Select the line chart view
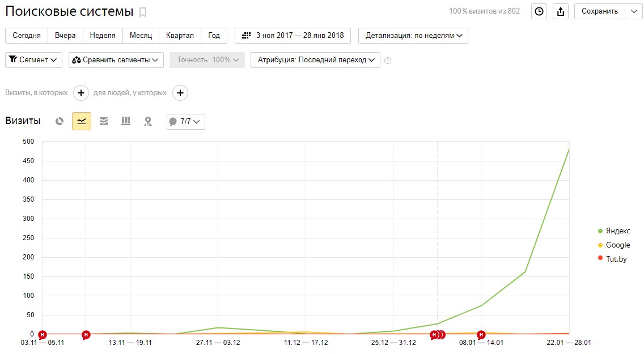Image resolution: width=644 pixels, height=354 pixels. [81, 121]
